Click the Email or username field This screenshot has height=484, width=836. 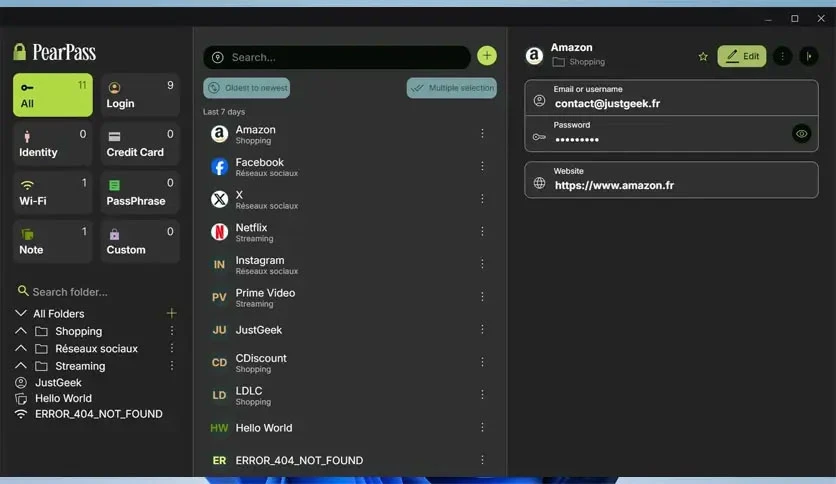(x=671, y=98)
